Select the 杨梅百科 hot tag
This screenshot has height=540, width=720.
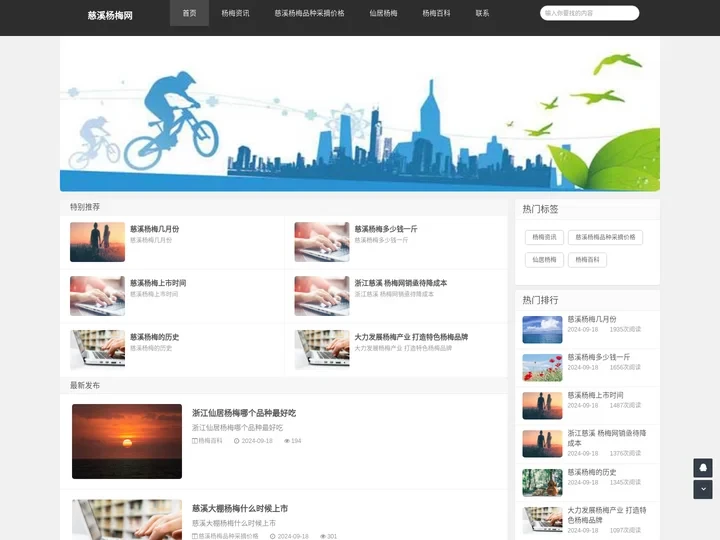(587, 260)
